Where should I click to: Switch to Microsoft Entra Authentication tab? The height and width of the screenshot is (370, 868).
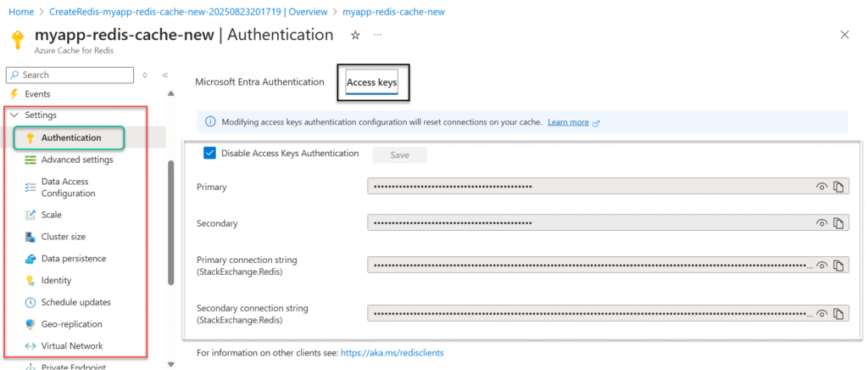pyautogui.click(x=259, y=82)
